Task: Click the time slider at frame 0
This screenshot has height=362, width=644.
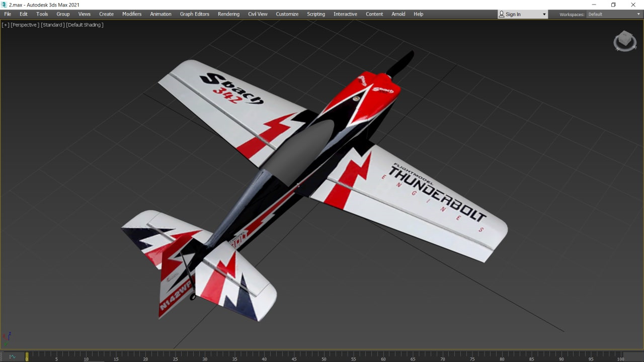Action: 27,356
